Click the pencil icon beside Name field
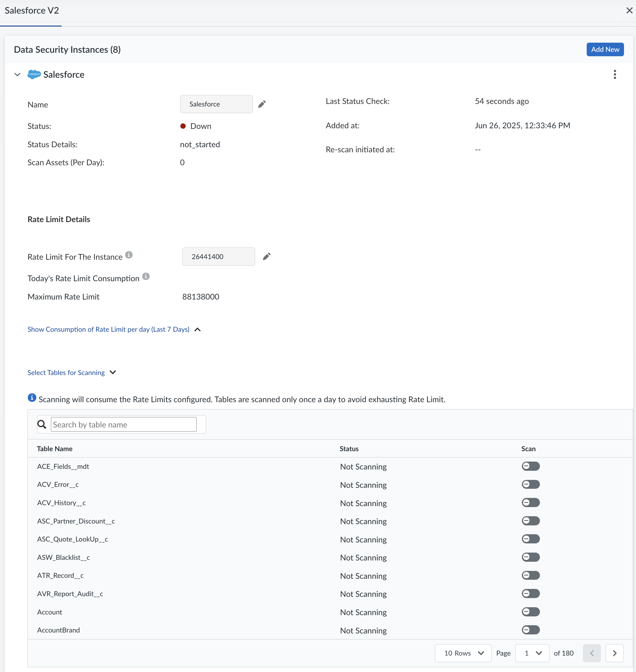636x672 pixels. point(262,104)
